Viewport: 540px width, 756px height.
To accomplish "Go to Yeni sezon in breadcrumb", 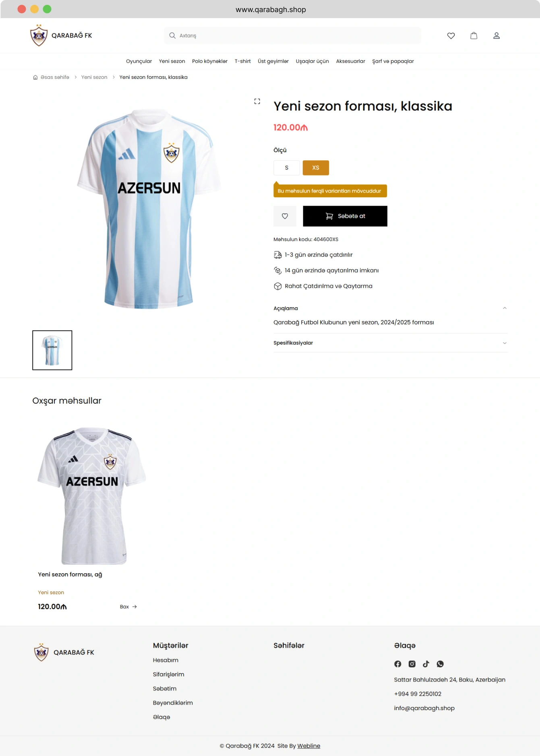I will tap(94, 77).
